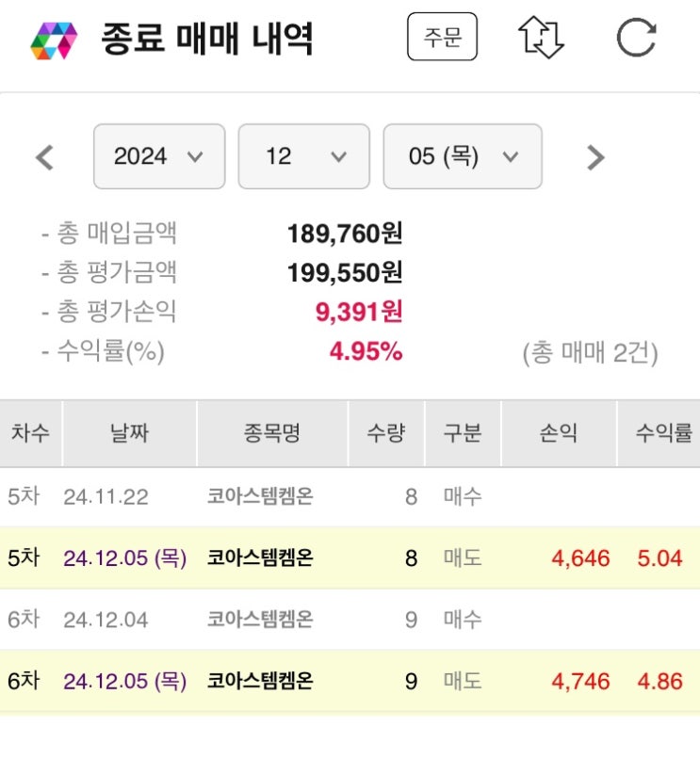The width and height of the screenshot is (700, 759).
Task: Click the up-down swap arrows icon
Action: click(x=541, y=40)
